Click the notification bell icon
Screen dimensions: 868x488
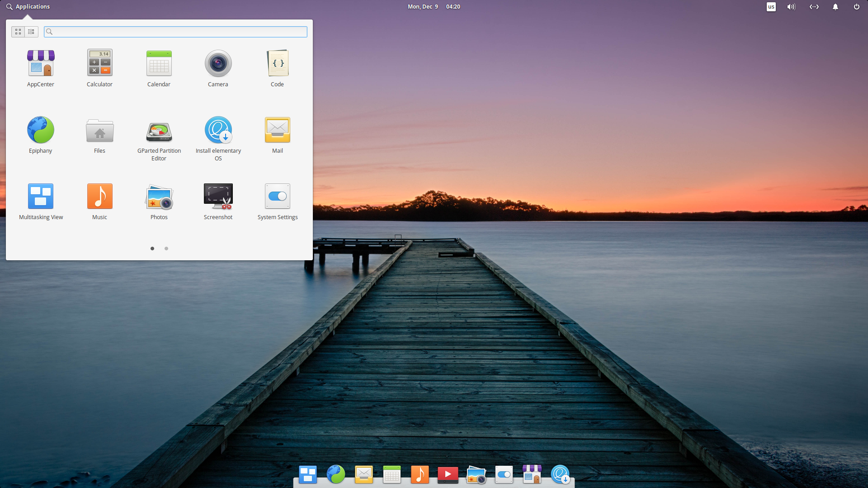835,7
